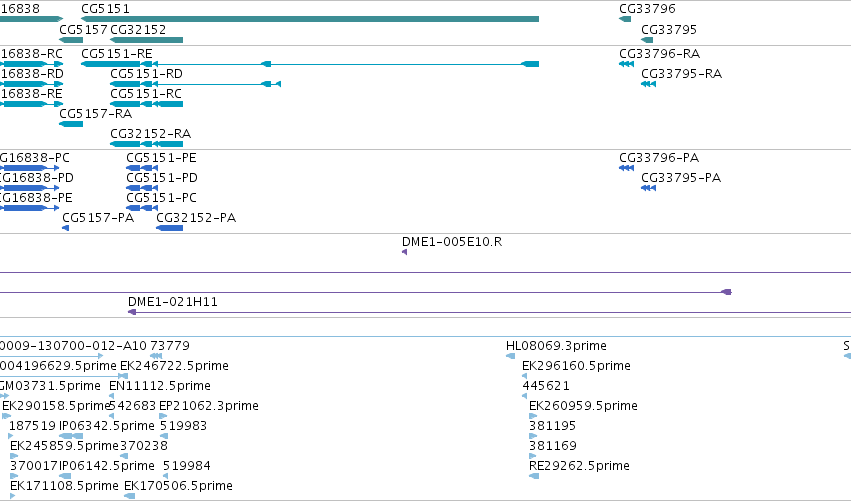
Task: Open EST label 370017
Action: click(34, 466)
